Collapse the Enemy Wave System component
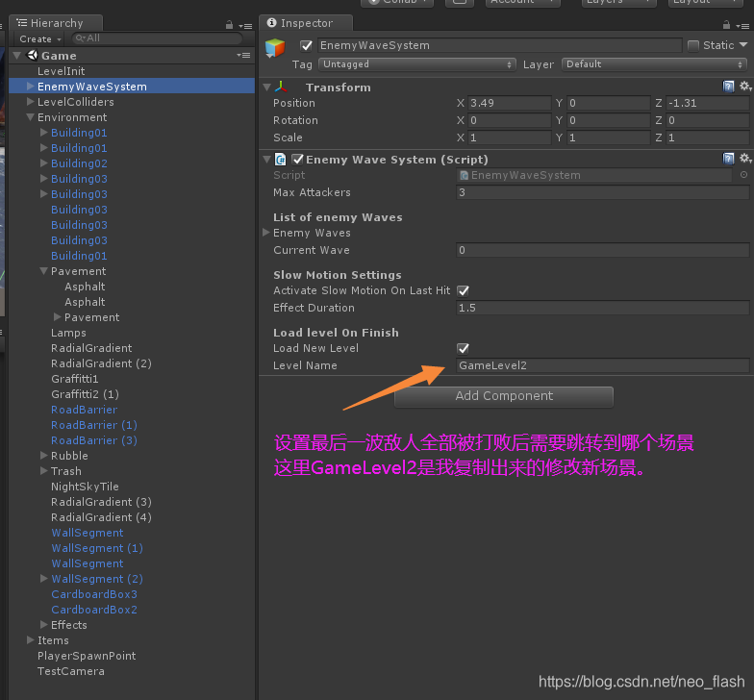754x700 pixels. click(x=267, y=160)
